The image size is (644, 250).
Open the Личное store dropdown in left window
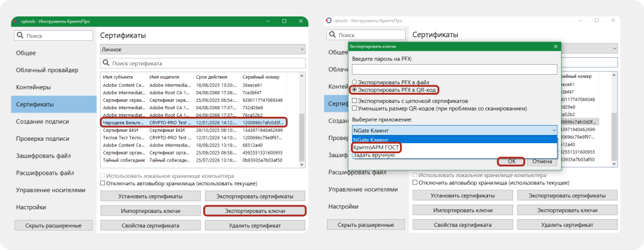tap(203, 49)
